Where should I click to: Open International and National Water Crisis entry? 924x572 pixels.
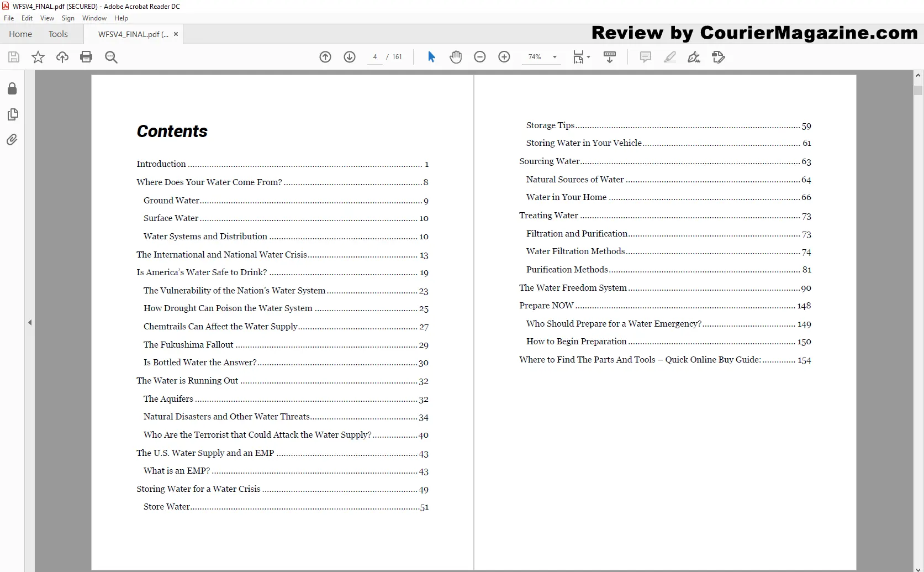282,255
